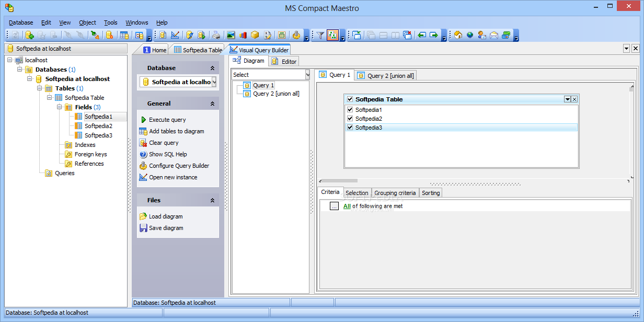Image resolution: width=644 pixels, height=322 pixels.
Task: Click the next window green right arrow
Action: 434,35
